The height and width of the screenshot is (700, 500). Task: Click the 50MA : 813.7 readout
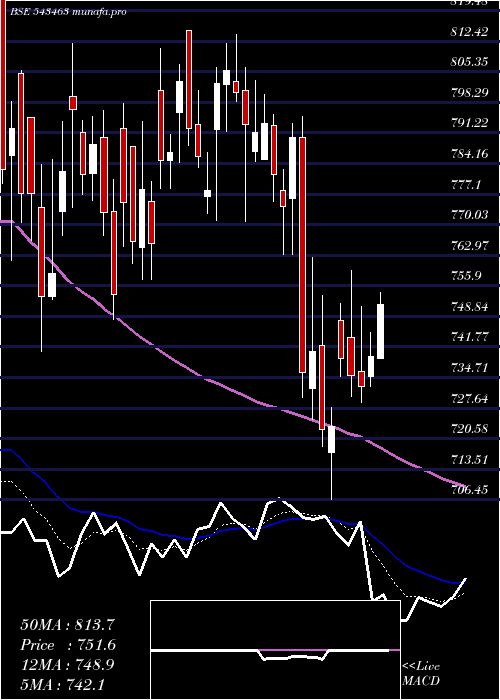click(x=67, y=625)
